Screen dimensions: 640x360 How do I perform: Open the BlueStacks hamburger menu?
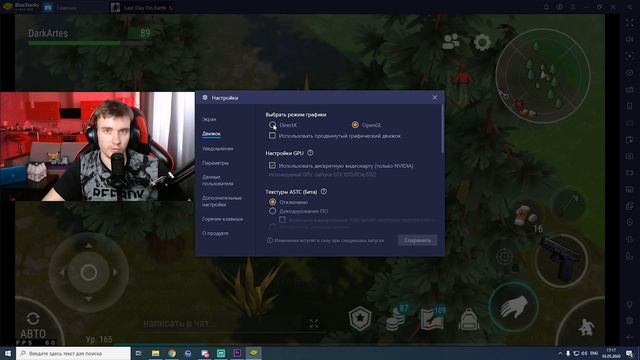click(x=573, y=7)
